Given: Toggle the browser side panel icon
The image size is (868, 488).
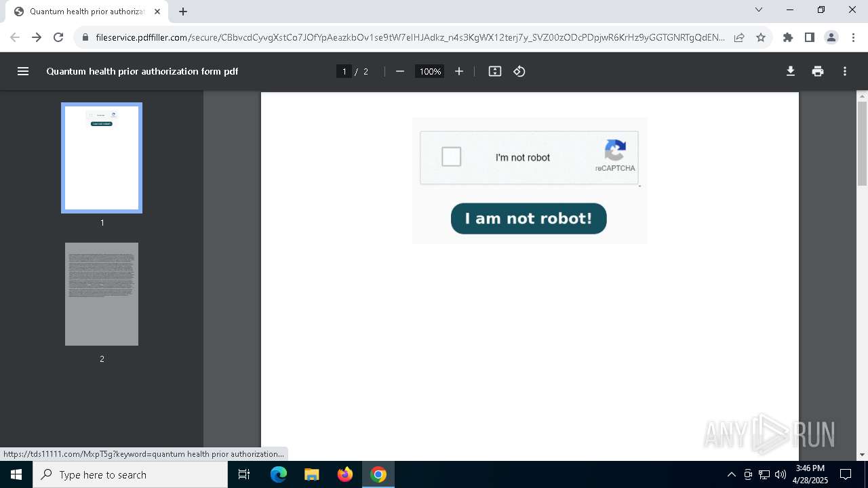Looking at the screenshot, I should pos(810,37).
